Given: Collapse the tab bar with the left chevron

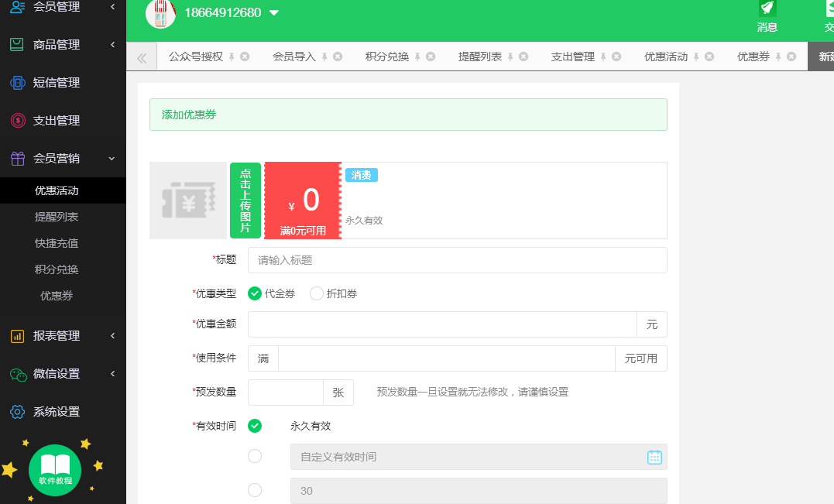Looking at the screenshot, I should (x=142, y=56).
